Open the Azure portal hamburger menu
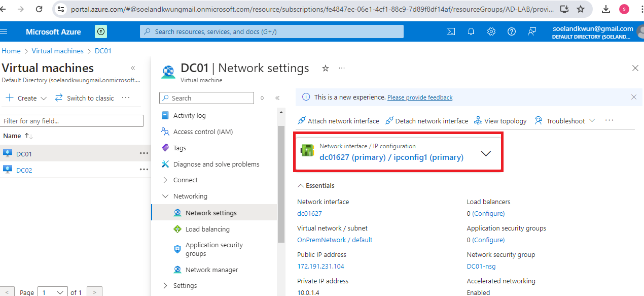This screenshot has height=296, width=644. pos(4,31)
